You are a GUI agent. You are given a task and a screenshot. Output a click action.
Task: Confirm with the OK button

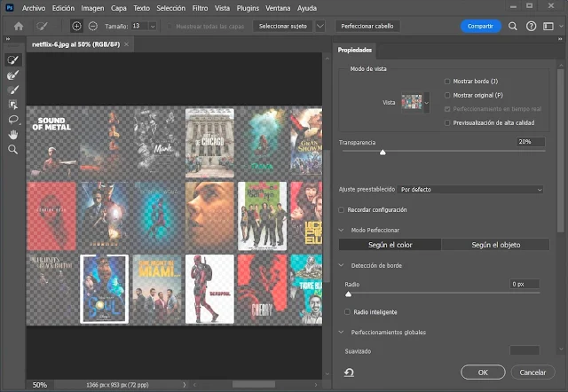[x=483, y=372]
